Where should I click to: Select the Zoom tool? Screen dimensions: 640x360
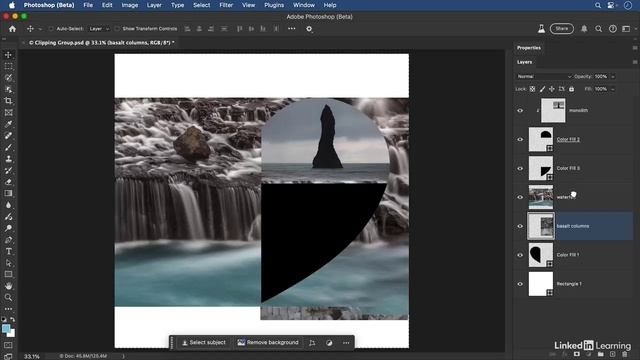coord(8,298)
